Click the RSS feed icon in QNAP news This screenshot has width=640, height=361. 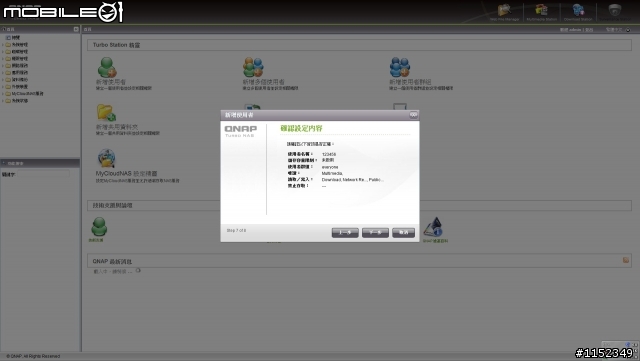(626, 260)
